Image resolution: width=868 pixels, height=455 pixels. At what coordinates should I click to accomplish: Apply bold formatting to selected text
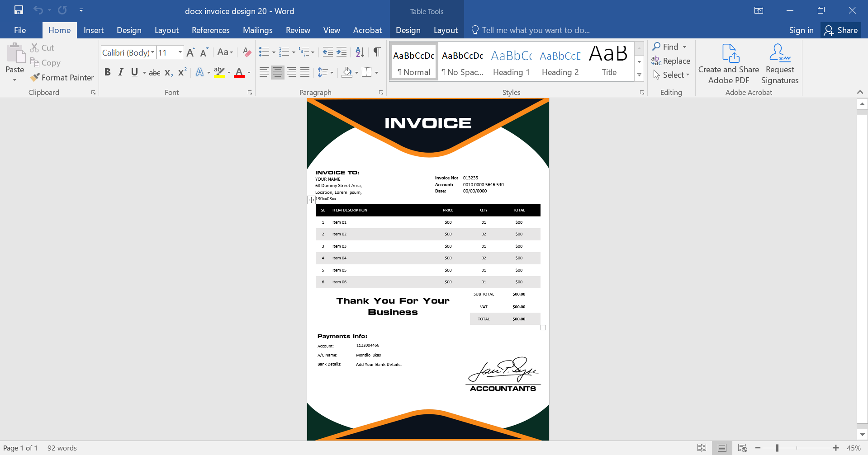[x=107, y=72]
